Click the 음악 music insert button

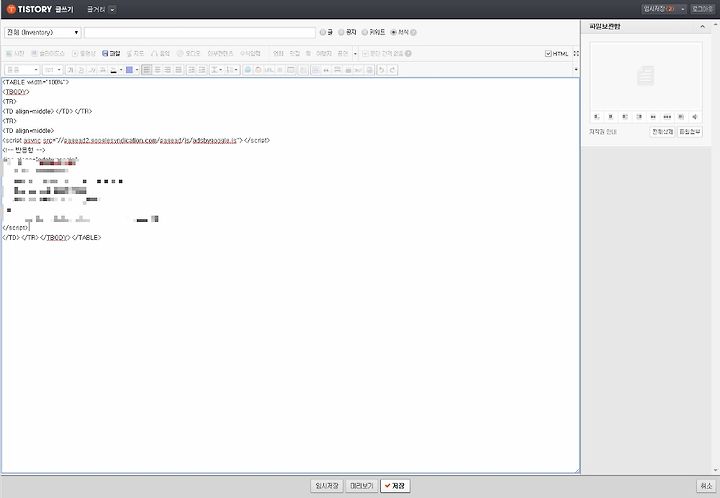(160, 54)
